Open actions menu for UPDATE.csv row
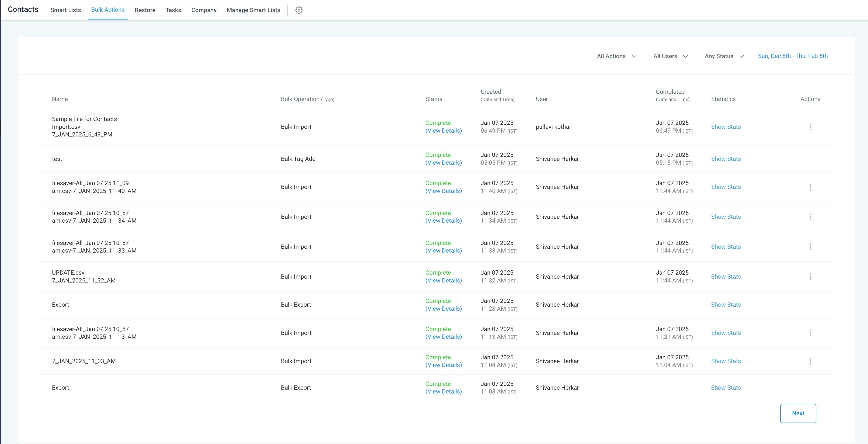This screenshot has height=444, width=868. point(810,277)
